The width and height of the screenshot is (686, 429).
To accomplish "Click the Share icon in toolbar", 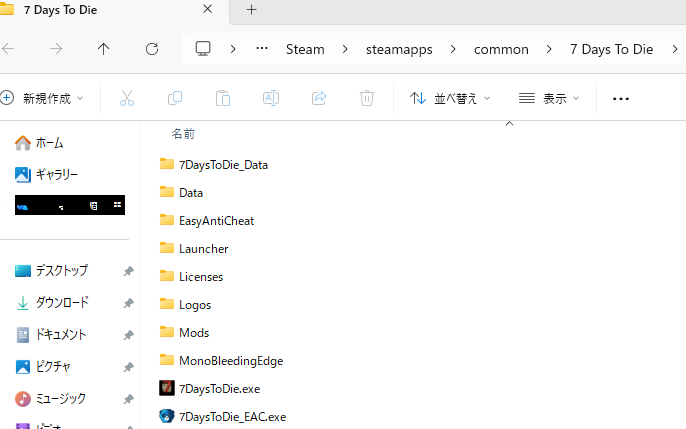I will tap(319, 98).
